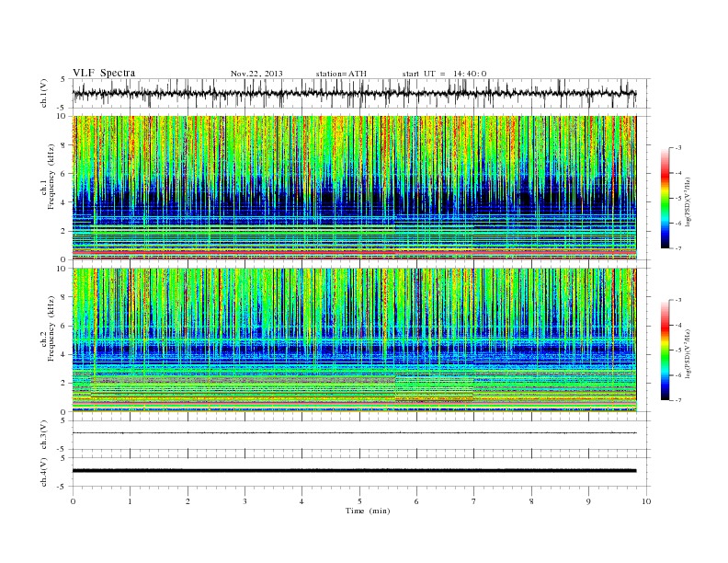Select the ch.3 voltage trace line
Viewport: 728px width, 563px height.
(354, 433)
